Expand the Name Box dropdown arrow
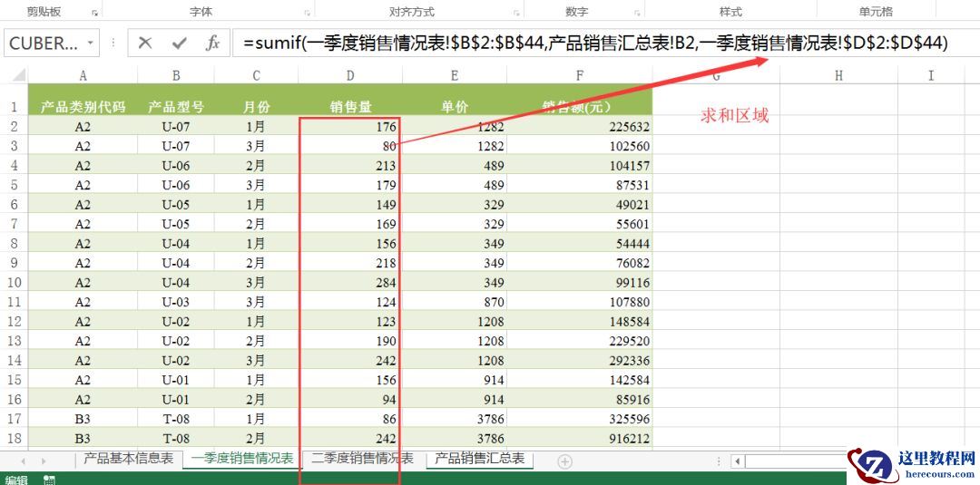 pyautogui.click(x=91, y=44)
